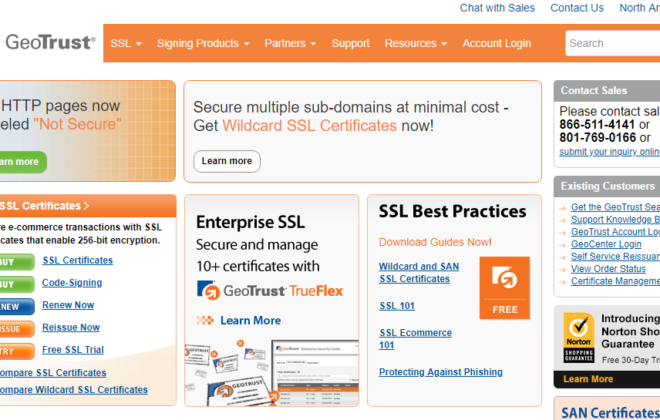Image resolution: width=660 pixels, height=420 pixels.
Task: Click the GeoTrust logo
Action: (50, 42)
